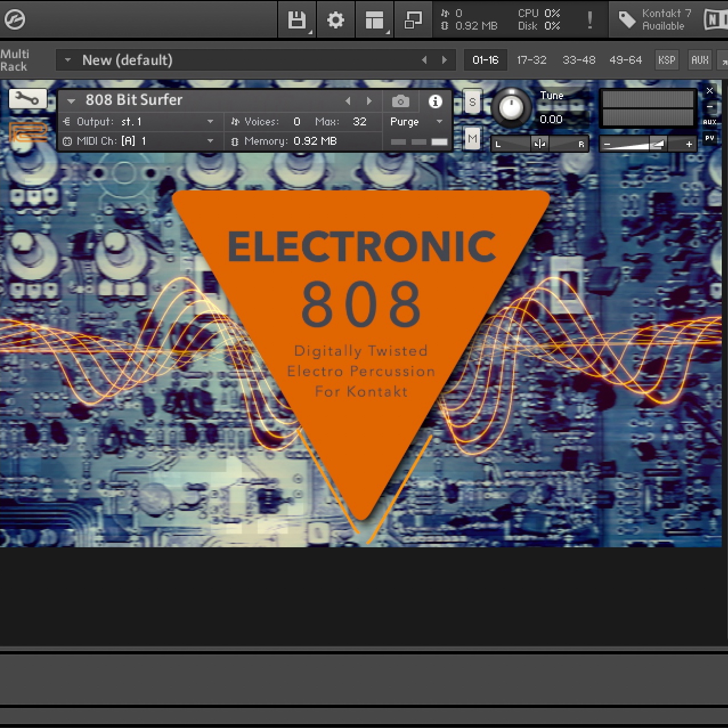Minimize instrument header with minus icon

coord(710,106)
